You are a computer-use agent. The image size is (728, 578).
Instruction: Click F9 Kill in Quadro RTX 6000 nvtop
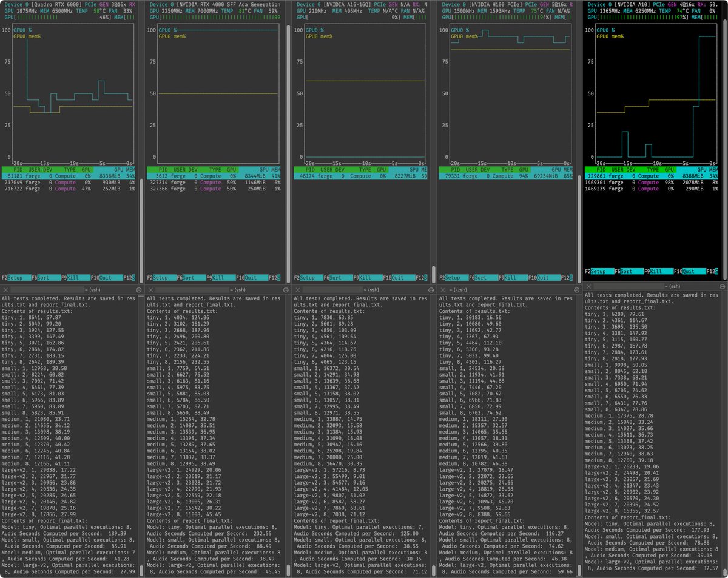76,278
